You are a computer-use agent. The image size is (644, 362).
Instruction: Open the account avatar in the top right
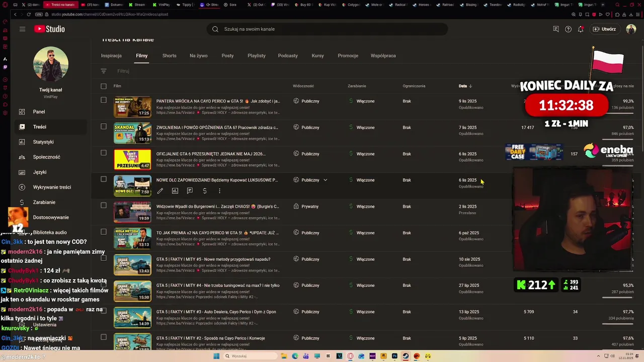click(631, 29)
